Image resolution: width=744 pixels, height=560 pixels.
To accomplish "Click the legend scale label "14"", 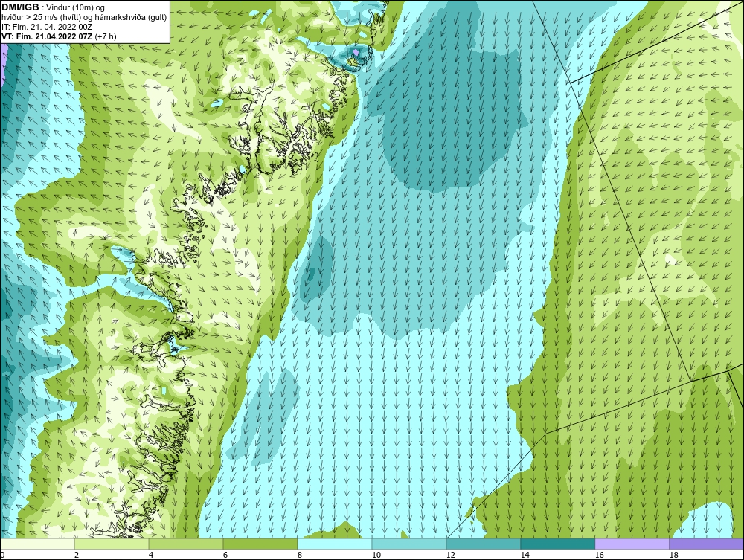I will [525, 555].
